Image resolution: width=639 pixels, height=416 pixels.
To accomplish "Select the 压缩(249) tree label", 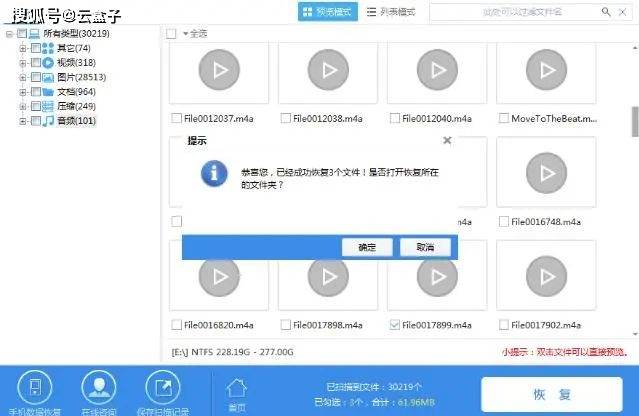I will pyautogui.click(x=77, y=106).
